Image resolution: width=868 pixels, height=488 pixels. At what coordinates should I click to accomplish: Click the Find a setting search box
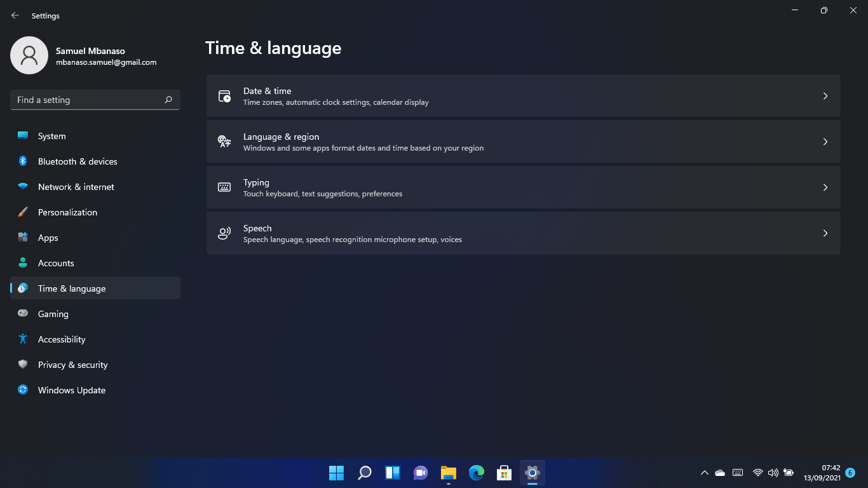pos(88,100)
